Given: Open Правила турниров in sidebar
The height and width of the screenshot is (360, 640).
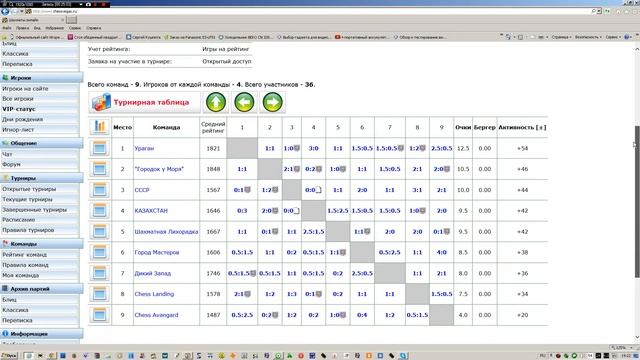Looking at the screenshot, I should click(28, 230).
